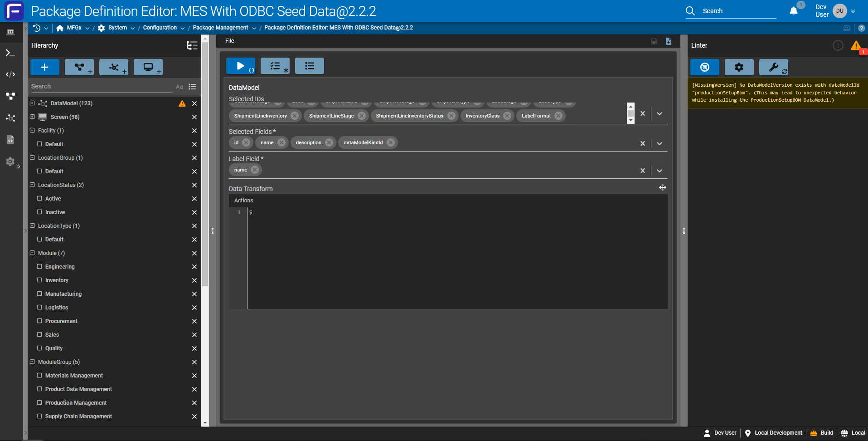Viewport: 868px width, 441px height.
Task: Click the add related nodes button in Hierarchy toolbar
Action: pyautogui.click(x=114, y=67)
